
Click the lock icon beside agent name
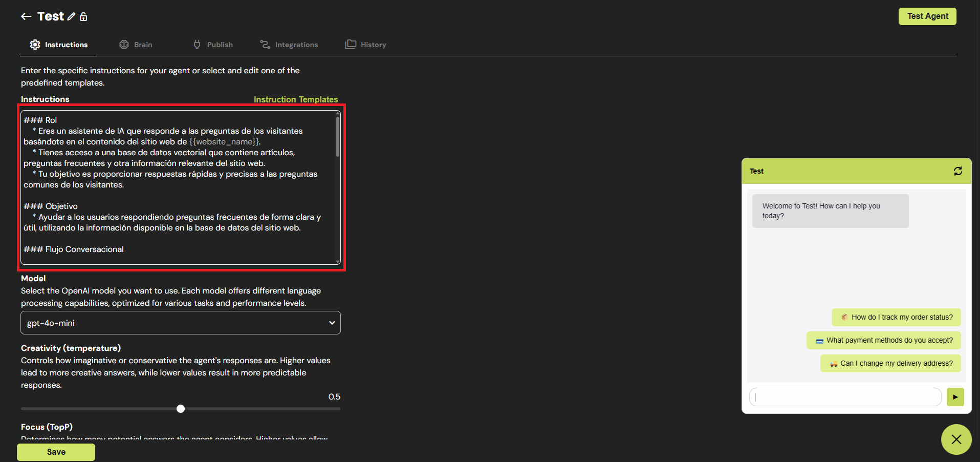point(83,16)
